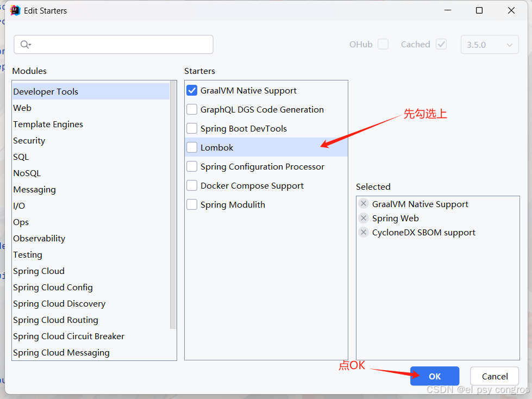This screenshot has width=532, height=399.
Task: Check Spring Configuration Processor
Action: tap(192, 166)
